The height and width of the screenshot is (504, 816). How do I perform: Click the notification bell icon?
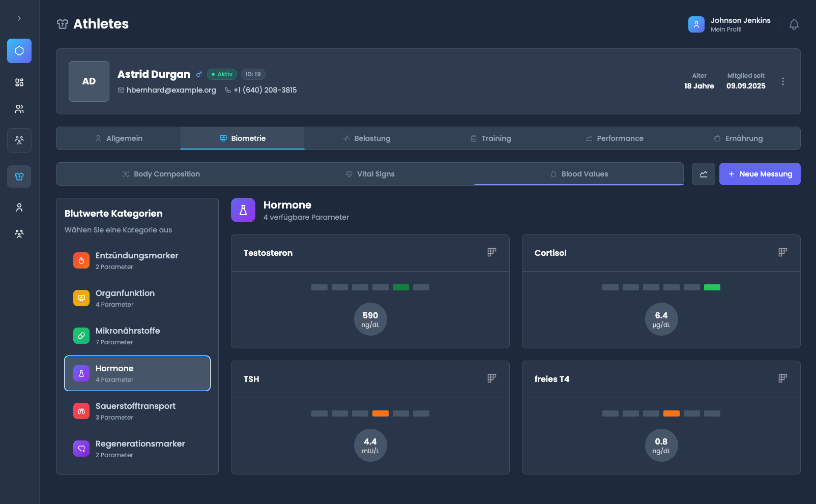tap(794, 24)
